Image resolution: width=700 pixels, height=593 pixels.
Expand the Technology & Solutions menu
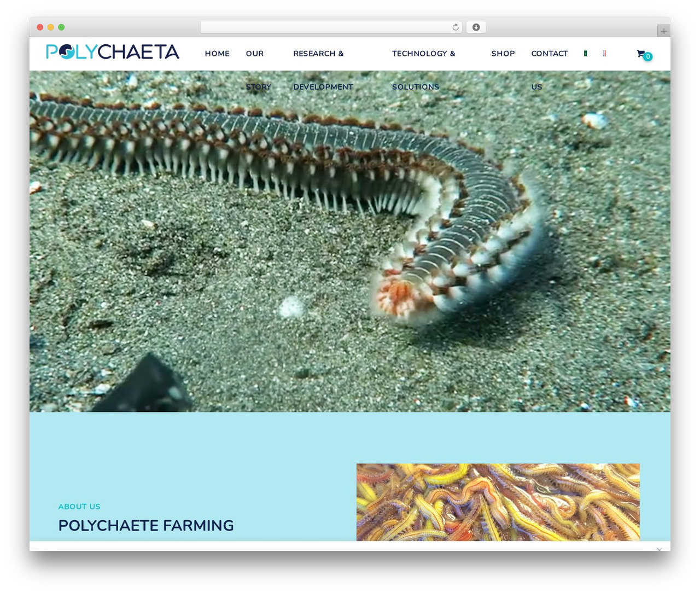(x=424, y=70)
